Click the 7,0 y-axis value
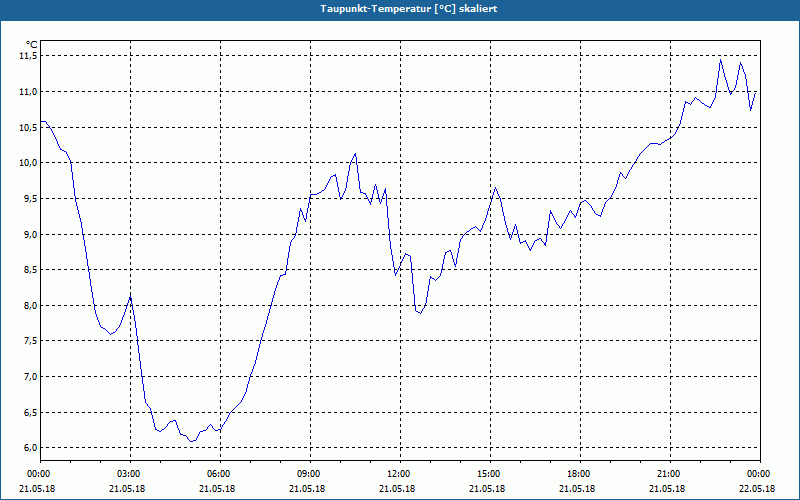 [30, 377]
